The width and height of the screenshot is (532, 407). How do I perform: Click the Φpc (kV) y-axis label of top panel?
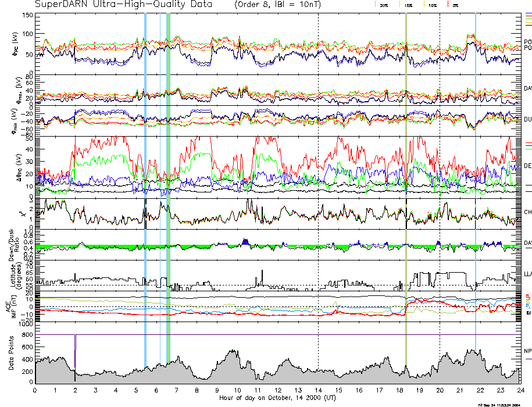pos(15,44)
